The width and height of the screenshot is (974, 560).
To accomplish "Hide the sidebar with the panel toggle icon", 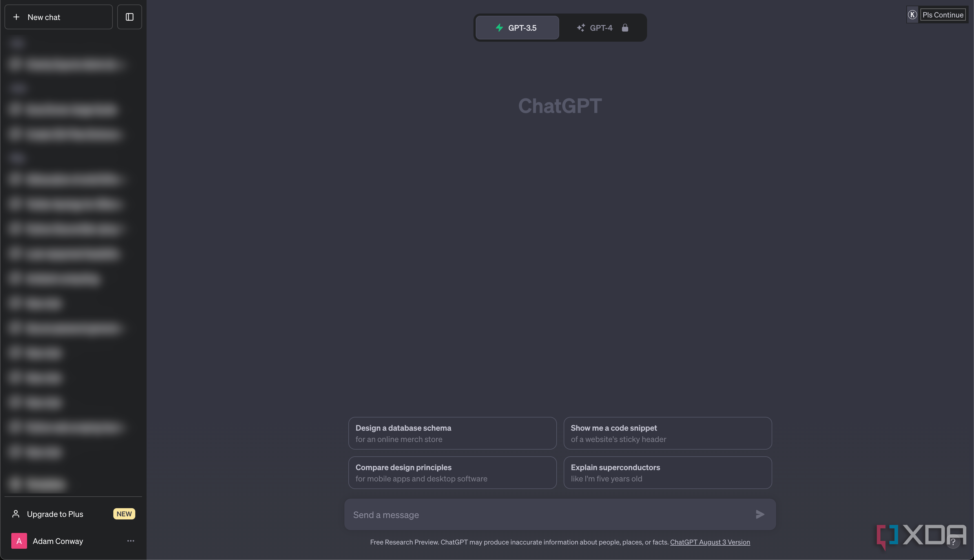I will coord(130,17).
